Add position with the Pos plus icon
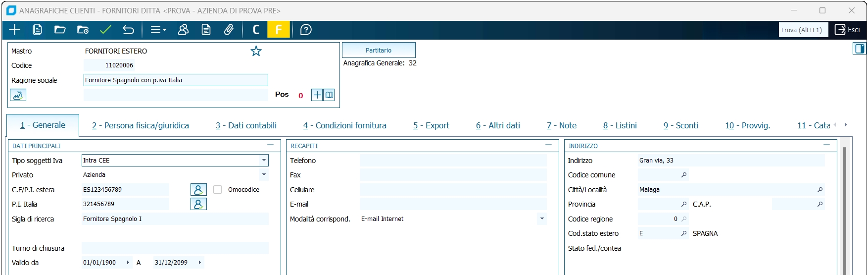Screen dimensions: 868x275 [x=317, y=95]
